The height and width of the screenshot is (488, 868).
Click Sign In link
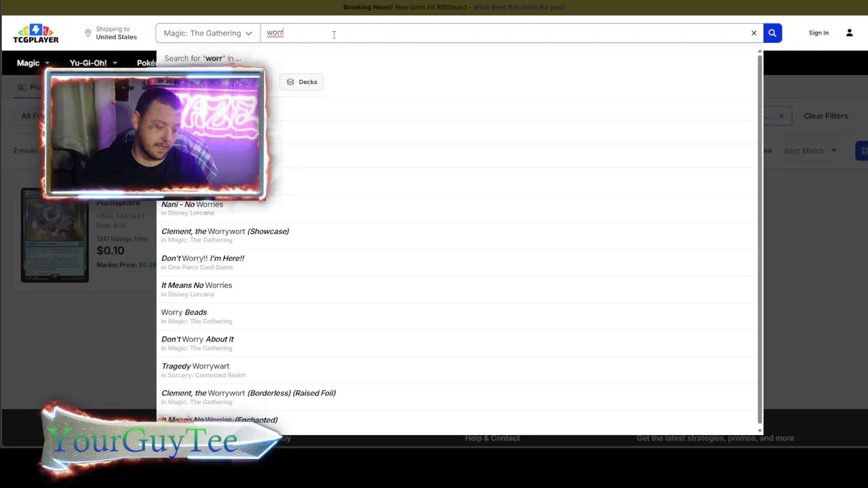818,33
